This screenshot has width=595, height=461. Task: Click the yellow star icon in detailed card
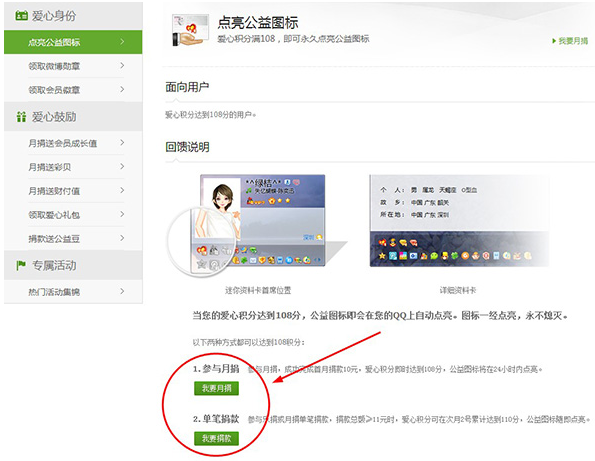(382, 256)
